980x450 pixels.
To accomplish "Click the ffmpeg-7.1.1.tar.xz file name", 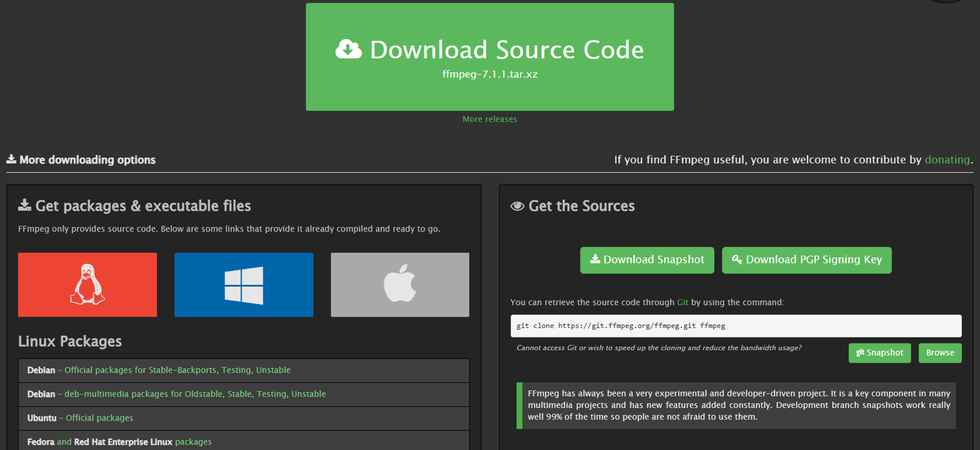I will tap(490, 74).
